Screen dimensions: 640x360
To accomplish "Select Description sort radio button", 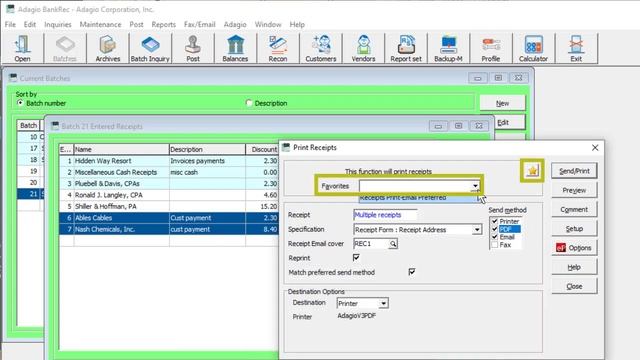I will 249,103.
